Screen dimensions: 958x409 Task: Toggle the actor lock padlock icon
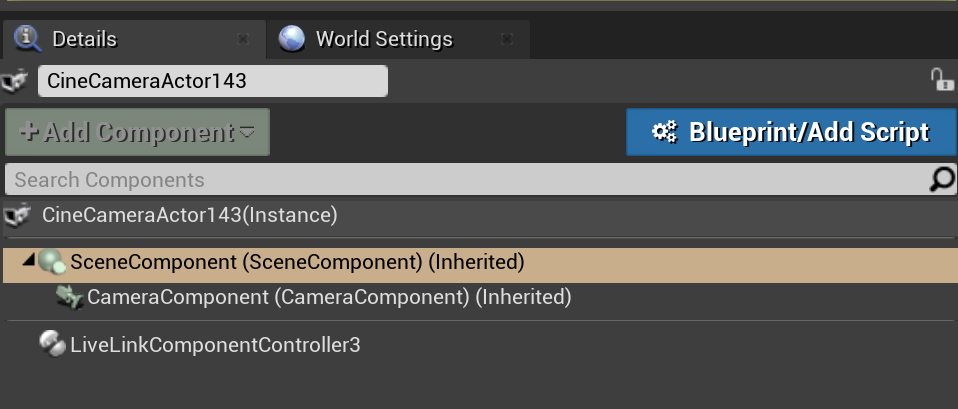(940, 81)
